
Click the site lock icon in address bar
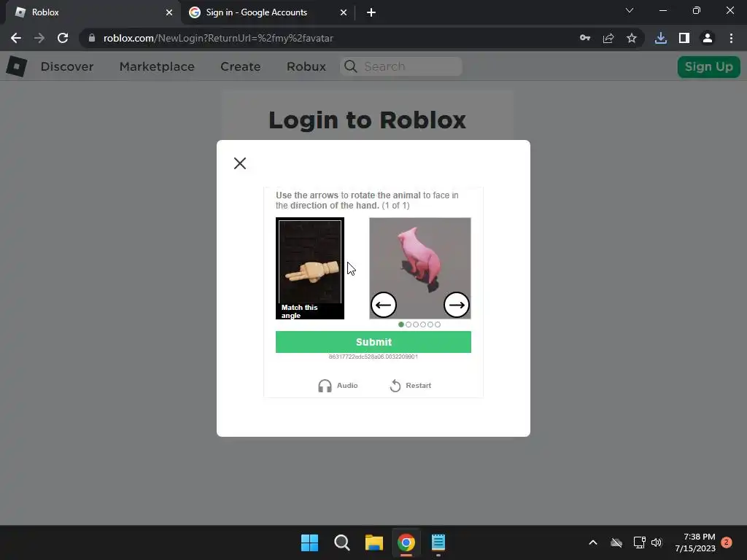(92, 38)
